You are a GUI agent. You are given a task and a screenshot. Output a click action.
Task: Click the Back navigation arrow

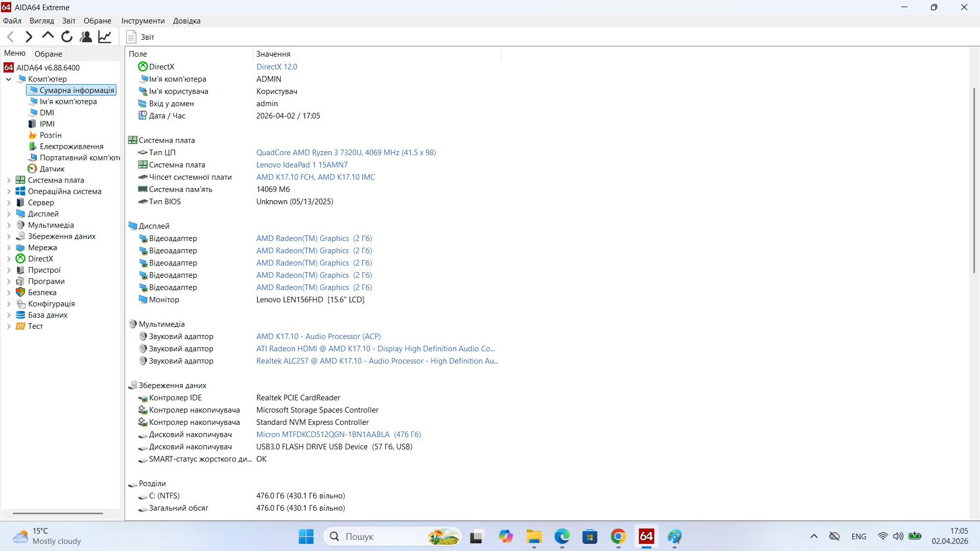[11, 37]
